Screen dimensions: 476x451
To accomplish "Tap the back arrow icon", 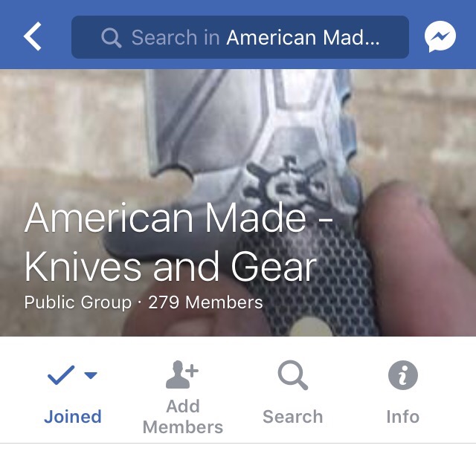I will [x=33, y=36].
